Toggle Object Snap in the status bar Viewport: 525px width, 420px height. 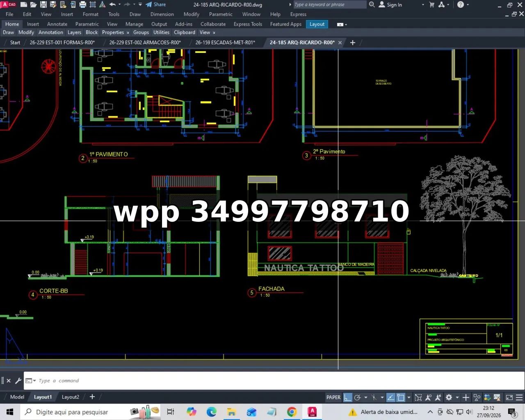click(x=400, y=397)
